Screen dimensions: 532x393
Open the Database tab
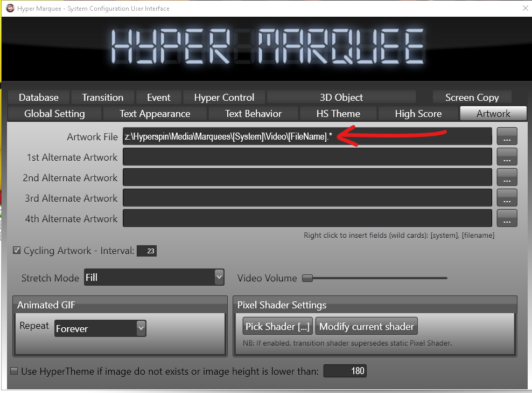(39, 98)
